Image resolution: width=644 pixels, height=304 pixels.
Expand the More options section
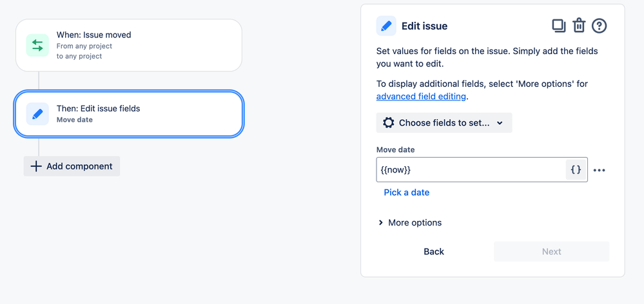click(x=410, y=223)
